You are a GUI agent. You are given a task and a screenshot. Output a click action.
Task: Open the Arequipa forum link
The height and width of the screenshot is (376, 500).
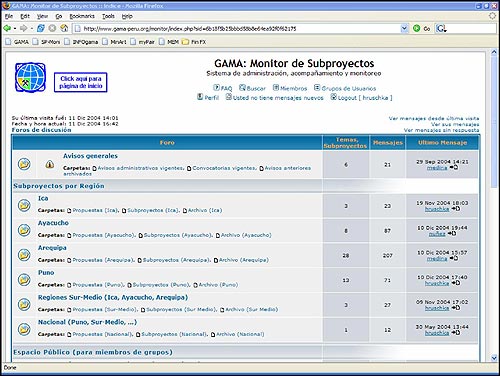(x=52, y=248)
